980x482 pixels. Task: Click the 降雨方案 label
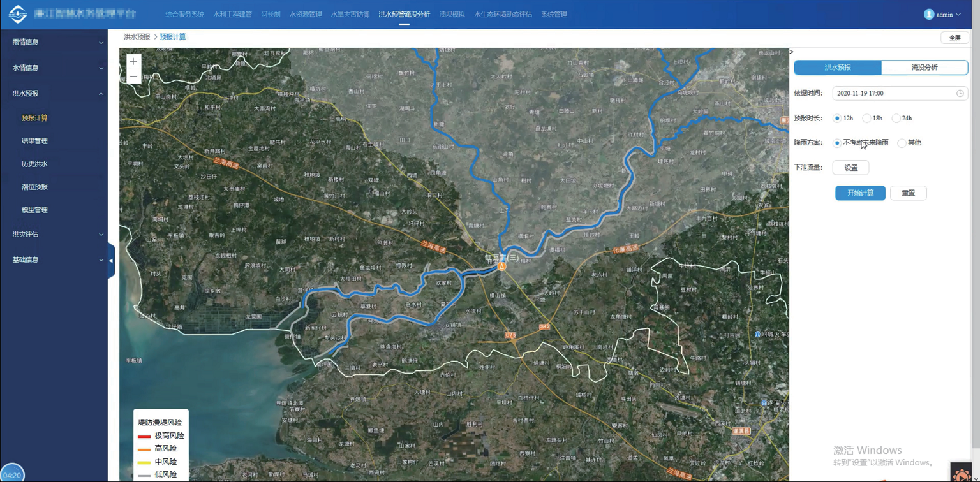tap(808, 143)
